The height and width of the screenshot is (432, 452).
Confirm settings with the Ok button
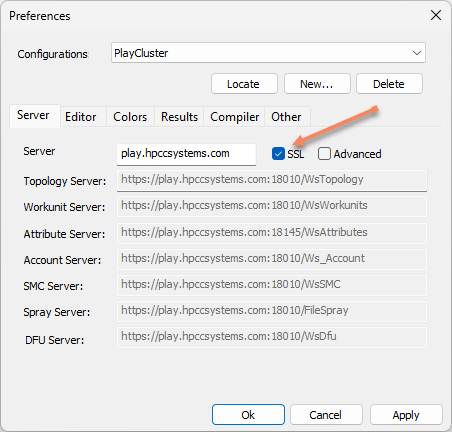(x=248, y=415)
